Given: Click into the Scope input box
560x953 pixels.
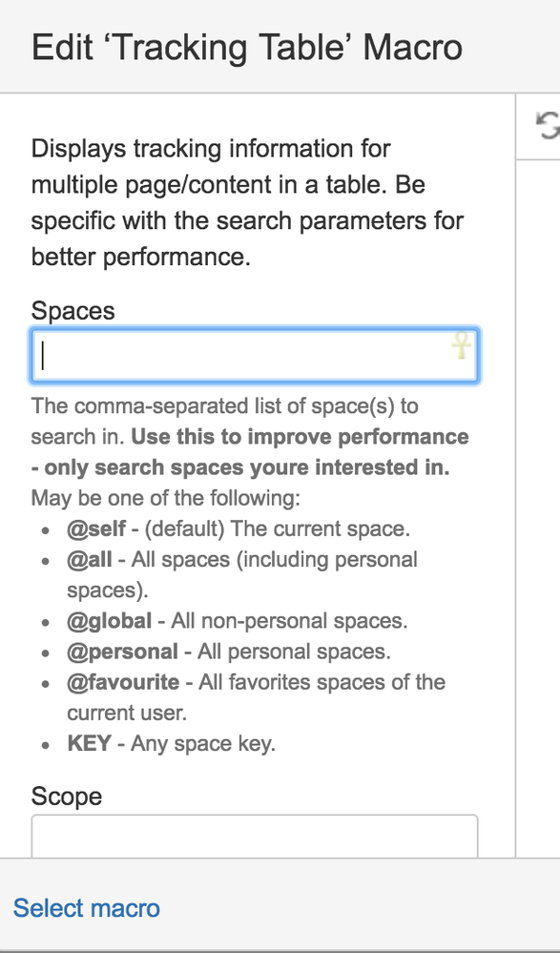Looking at the screenshot, I should 254,836.
